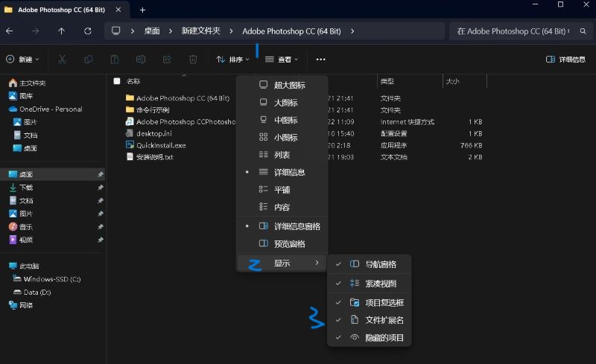Expand the 新建 dropdown button
Image resolution: width=596 pixels, height=364 pixels.
point(22,60)
